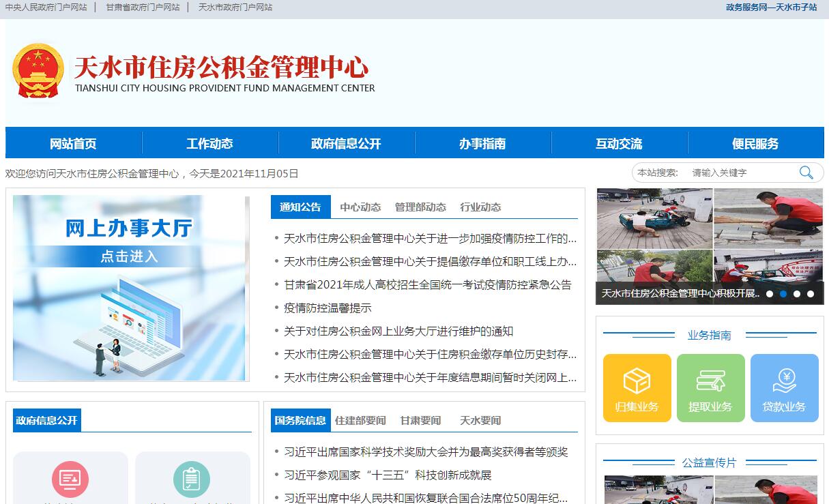Open 办事指南 navigation menu
This screenshot has height=504, width=829.
[x=482, y=144]
